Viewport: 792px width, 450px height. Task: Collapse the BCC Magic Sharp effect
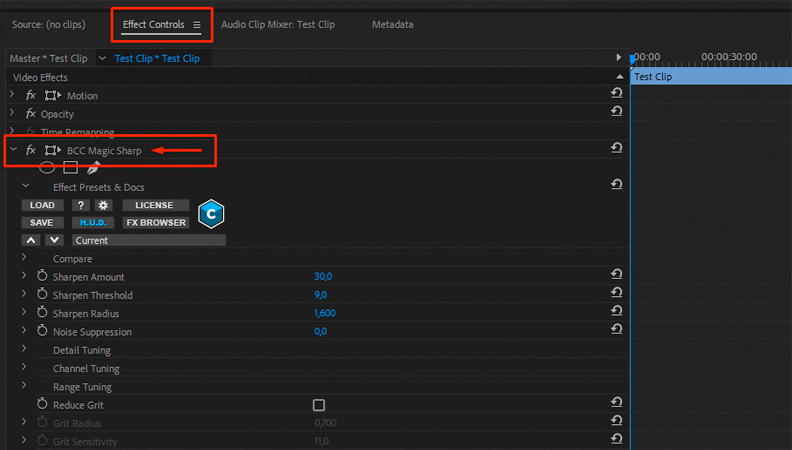click(x=12, y=150)
